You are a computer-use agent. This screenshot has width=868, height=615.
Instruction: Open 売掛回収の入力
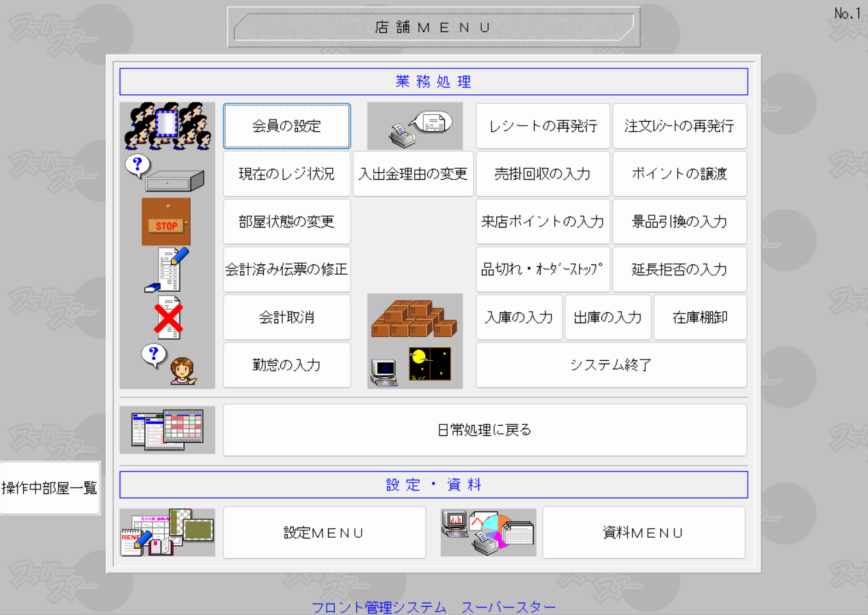[x=543, y=174]
